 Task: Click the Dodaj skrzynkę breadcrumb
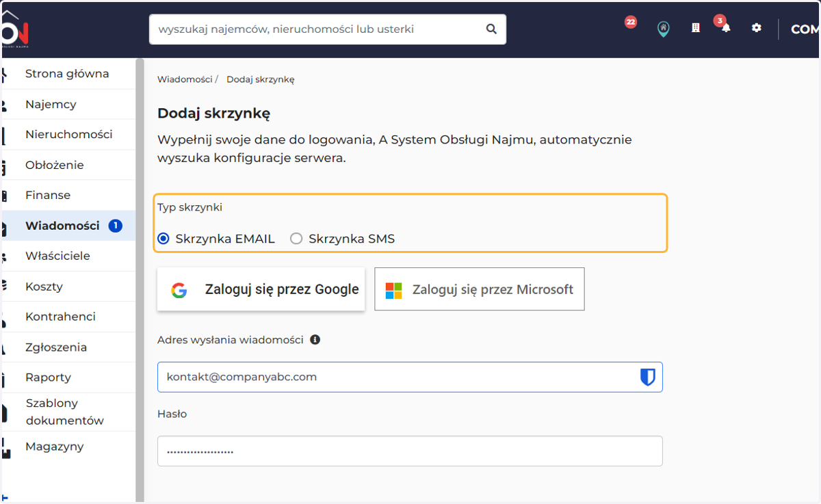point(261,79)
